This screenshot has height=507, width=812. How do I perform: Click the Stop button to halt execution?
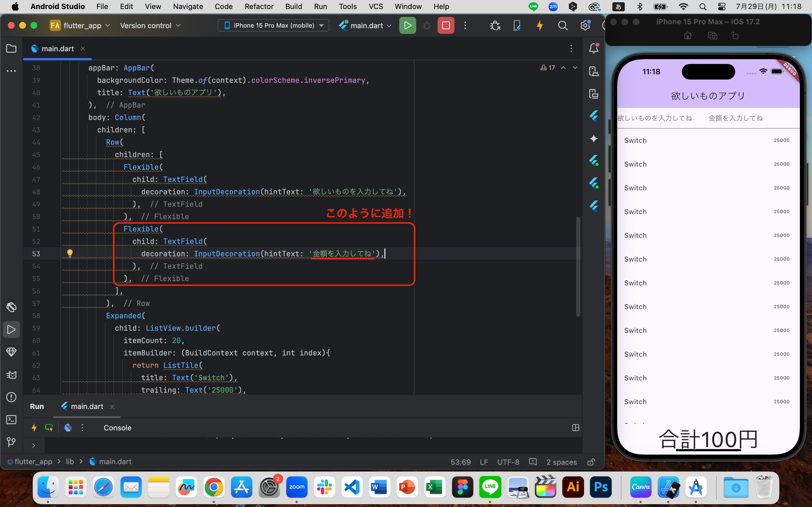446,25
